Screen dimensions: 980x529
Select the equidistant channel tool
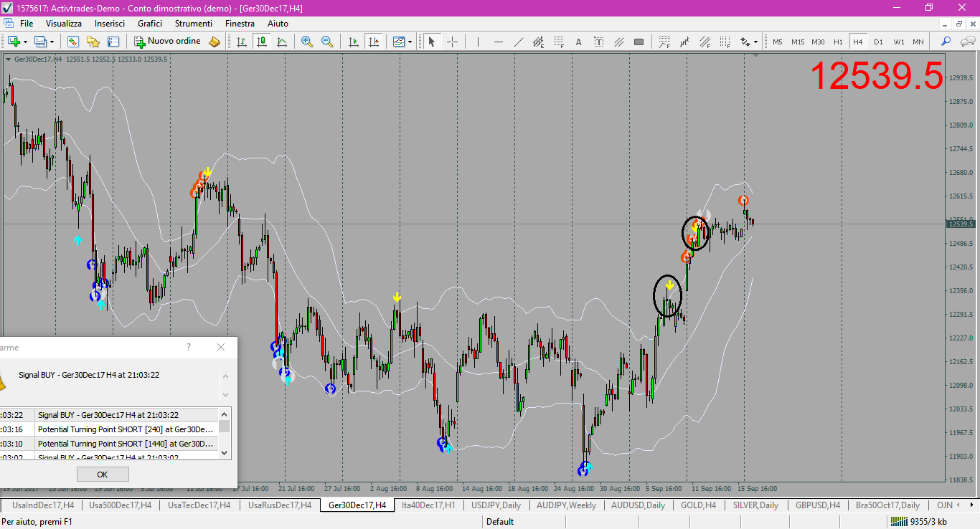pos(538,42)
